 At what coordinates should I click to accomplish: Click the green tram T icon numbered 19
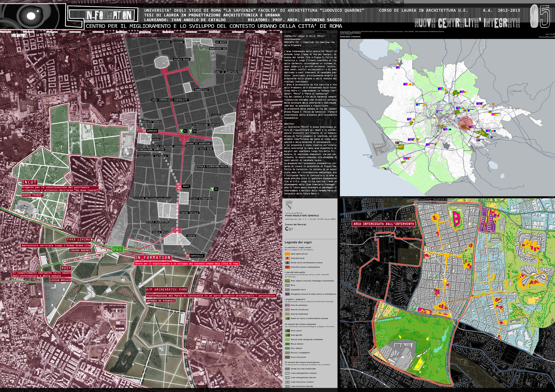(x=190, y=131)
